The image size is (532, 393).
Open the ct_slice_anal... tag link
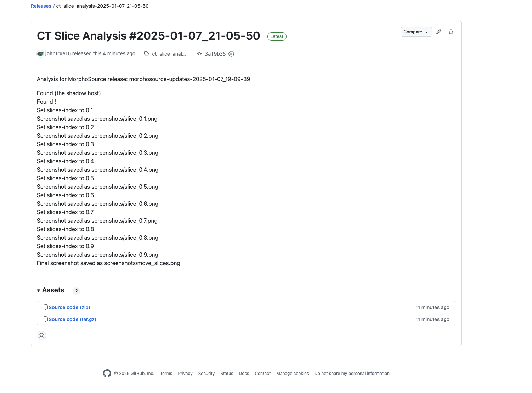(169, 54)
